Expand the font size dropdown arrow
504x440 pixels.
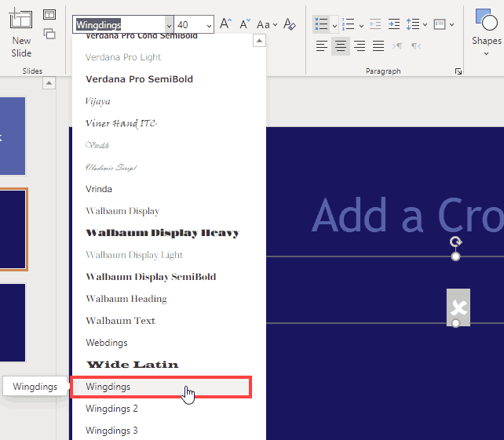pos(210,25)
